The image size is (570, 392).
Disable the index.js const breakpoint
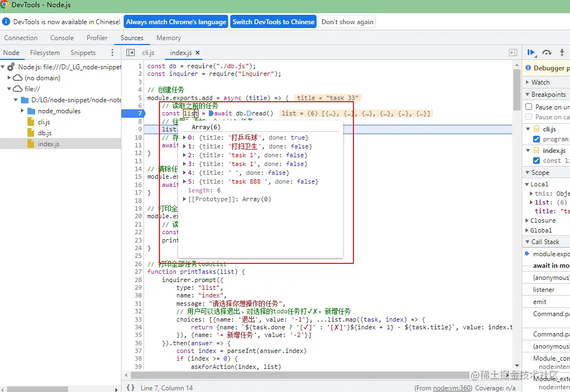[x=536, y=161]
